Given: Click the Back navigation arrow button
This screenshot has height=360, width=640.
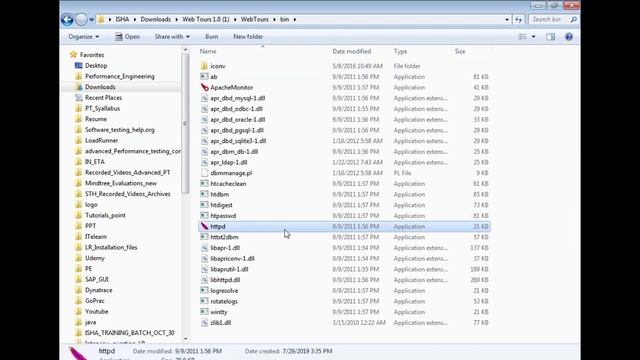Looking at the screenshot, I should point(67,20).
